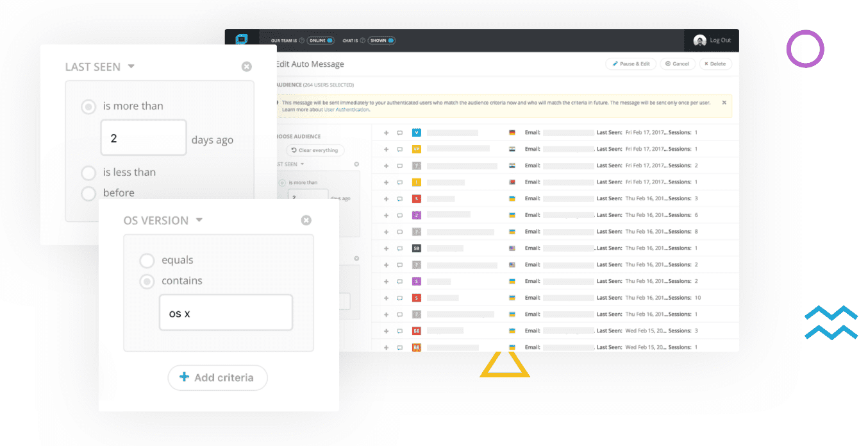868x446 pixels.
Task: Choose the 'equals' radio option
Action: click(x=147, y=261)
